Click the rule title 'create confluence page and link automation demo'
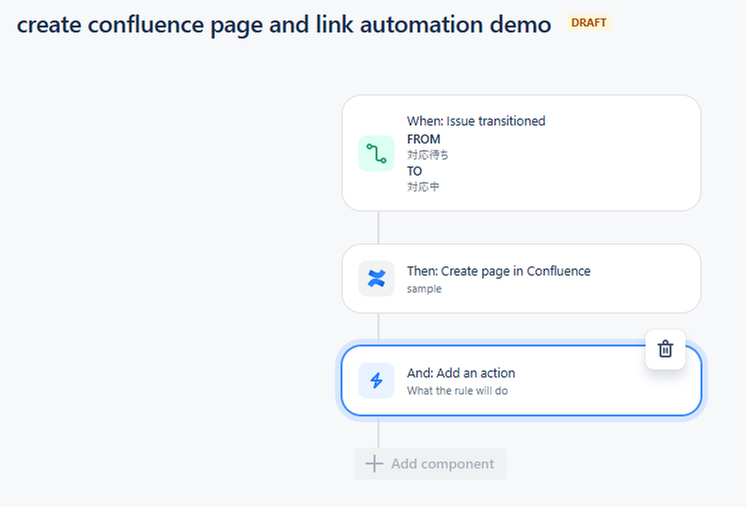The image size is (746, 507). (x=284, y=25)
